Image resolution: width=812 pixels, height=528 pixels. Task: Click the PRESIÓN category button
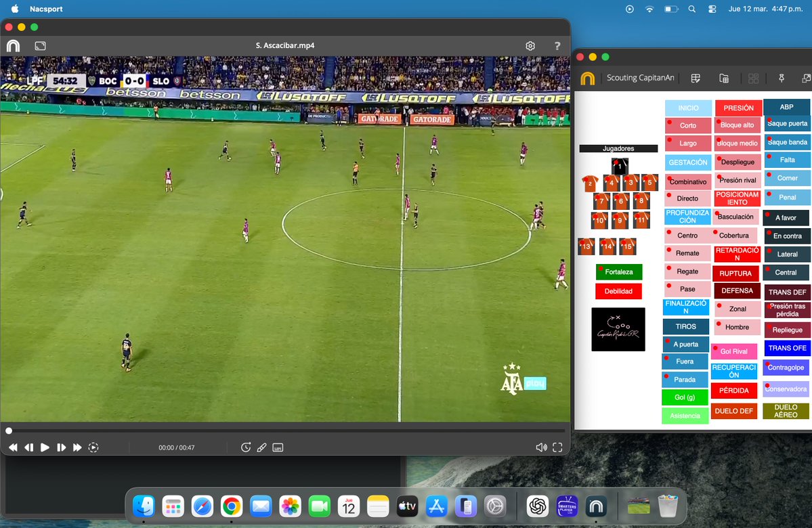pyautogui.click(x=738, y=108)
